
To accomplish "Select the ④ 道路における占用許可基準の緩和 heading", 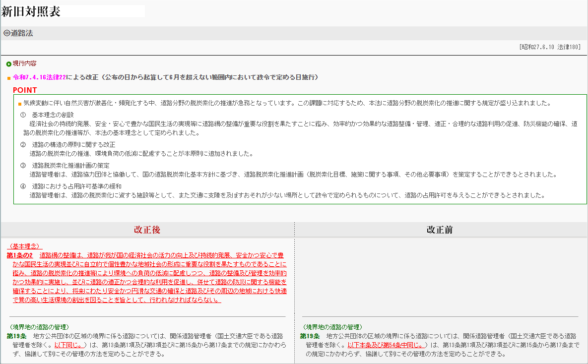I will pos(70,186).
